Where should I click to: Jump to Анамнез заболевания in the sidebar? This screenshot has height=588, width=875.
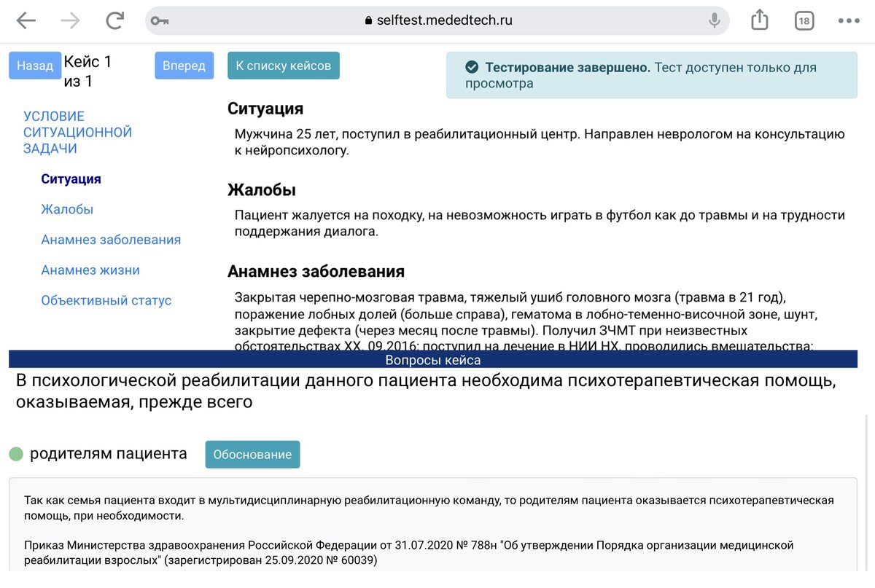[111, 240]
